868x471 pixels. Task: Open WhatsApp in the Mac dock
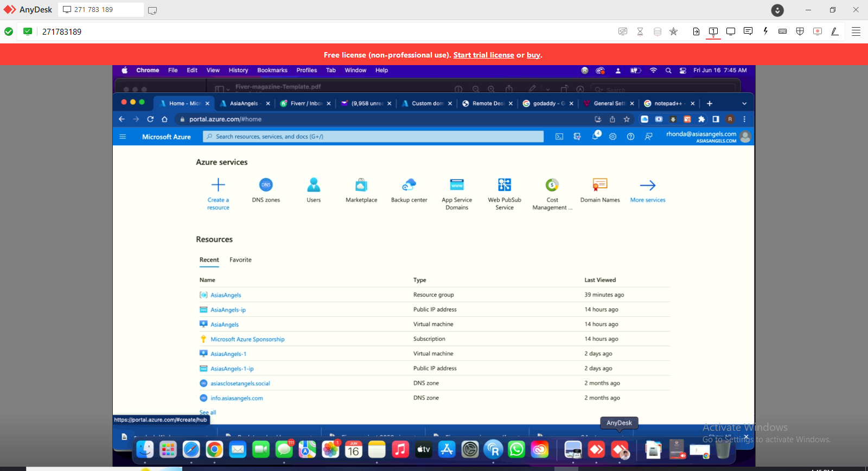click(516, 449)
